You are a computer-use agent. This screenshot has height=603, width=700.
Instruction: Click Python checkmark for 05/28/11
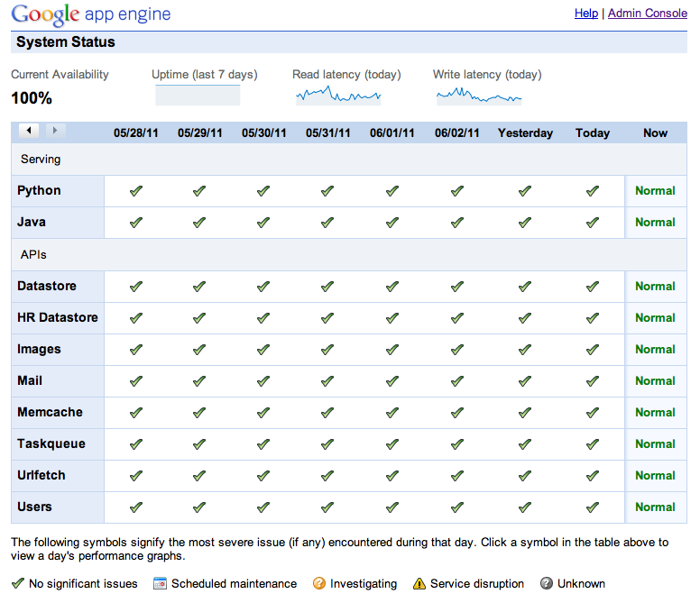coord(136,191)
